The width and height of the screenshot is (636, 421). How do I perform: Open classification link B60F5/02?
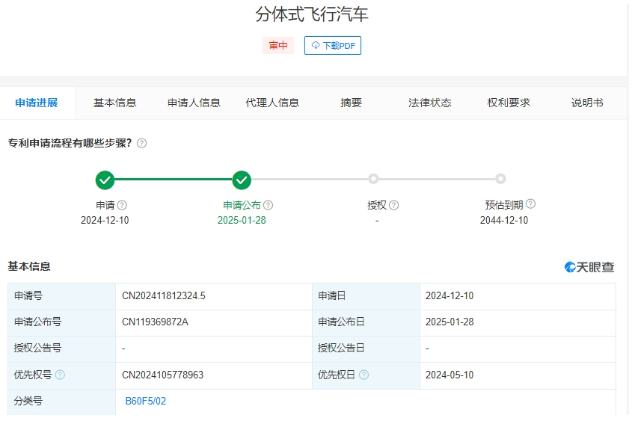click(145, 401)
